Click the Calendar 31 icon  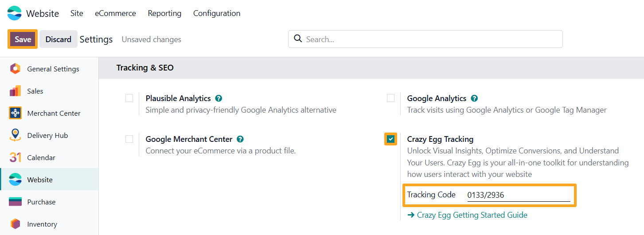pyautogui.click(x=15, y=157)
